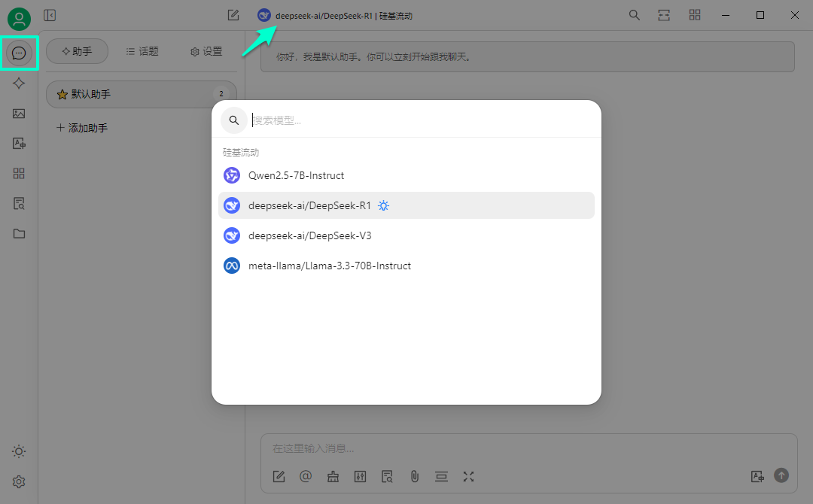Image resolution: width=813 pixels, height=504 pixels.
Task: Open the translate page from left sidebar
Action: [x=19, y=144]
